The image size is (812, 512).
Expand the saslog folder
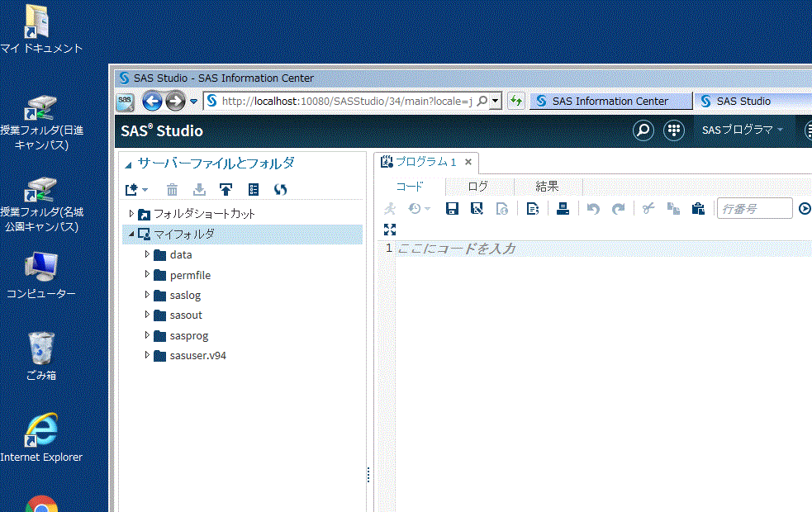tap(147, 295)
